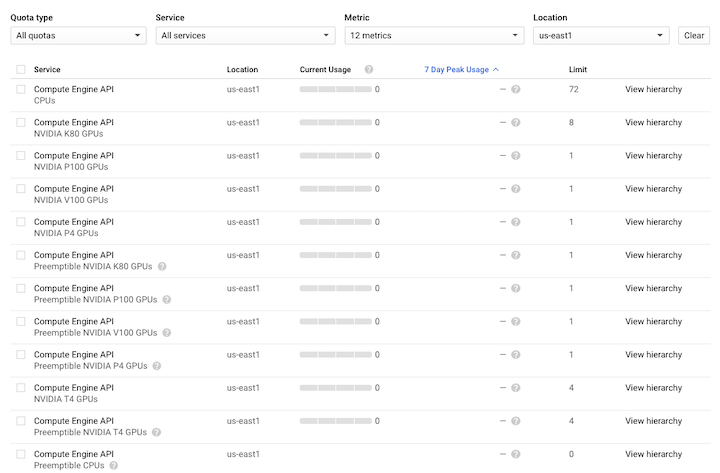
Task: Click peak usage help icon in Preemptible NVIDIA K80 row
Action: click(516, 255)
